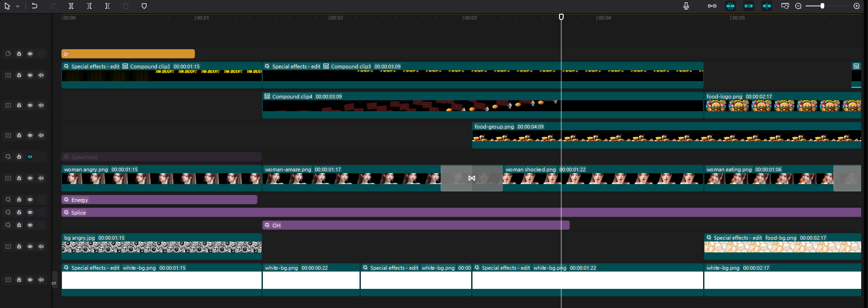868x308 pixels.
Task: Select the Compound clip4 clip
Action: (483, 105)
